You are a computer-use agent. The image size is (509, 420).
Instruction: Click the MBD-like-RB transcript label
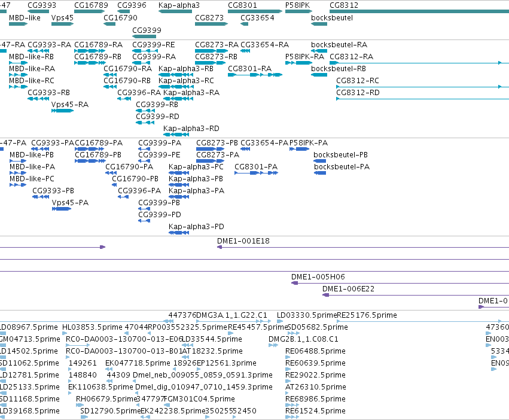[x=32, y=56]
